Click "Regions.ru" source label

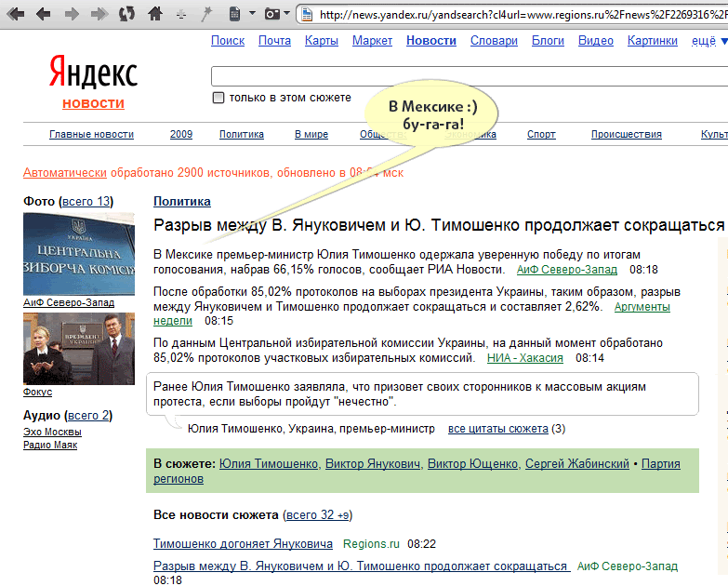371,544
